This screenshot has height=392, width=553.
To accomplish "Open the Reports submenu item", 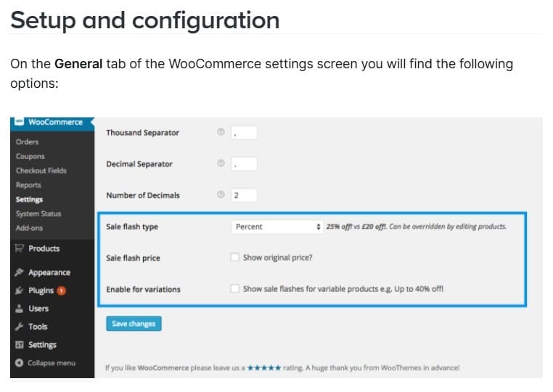I will click(29, 185).
